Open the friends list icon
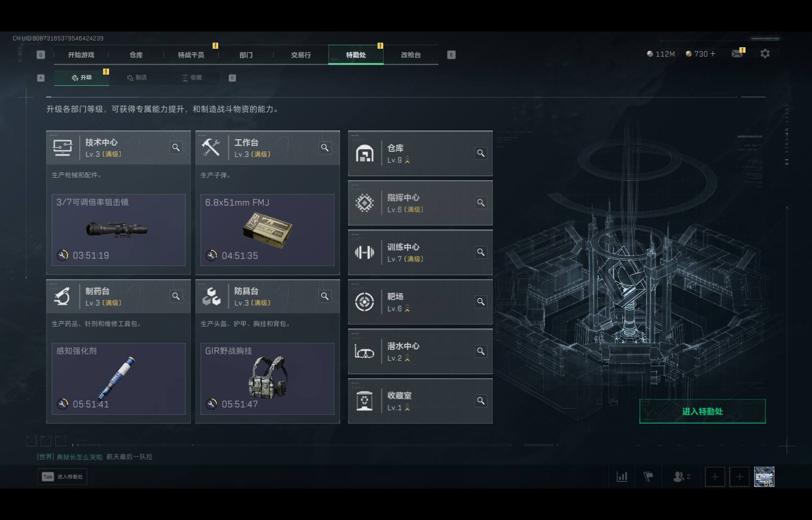 tap(681, 476)
